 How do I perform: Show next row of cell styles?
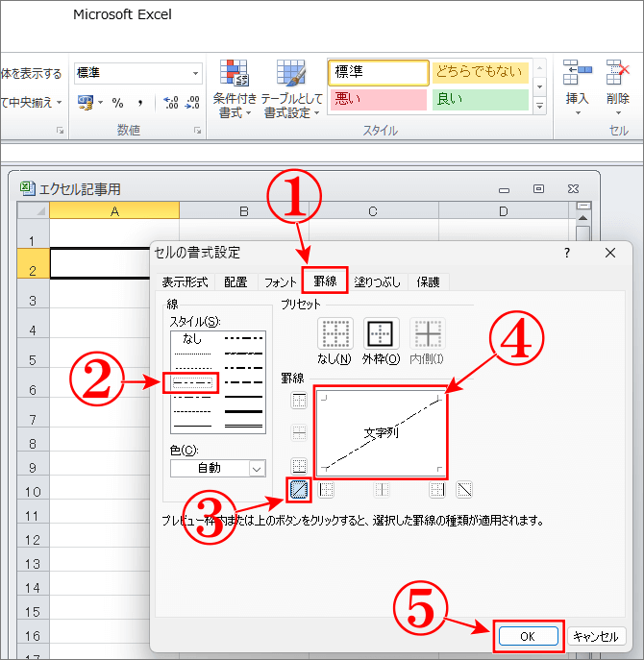(539, 86)
